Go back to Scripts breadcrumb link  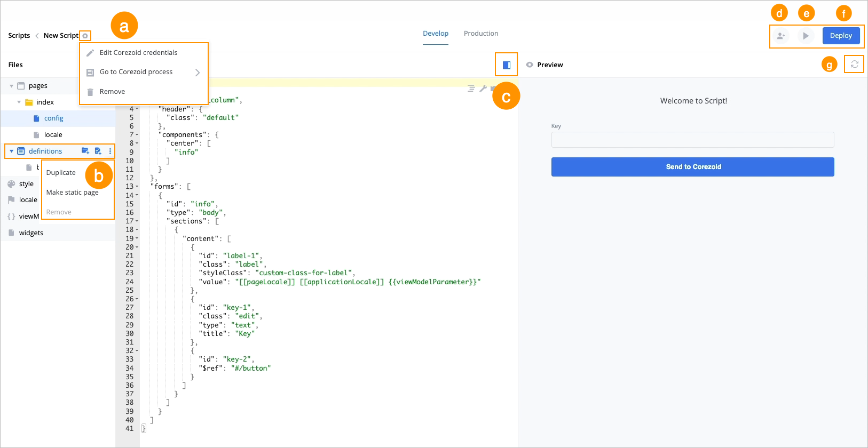point(19,36)
